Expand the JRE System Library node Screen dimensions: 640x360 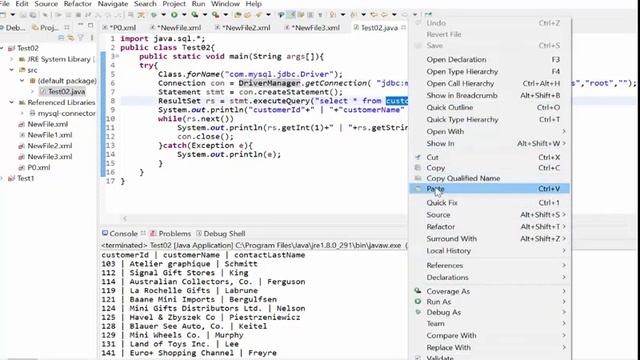[x=12, y=59]
